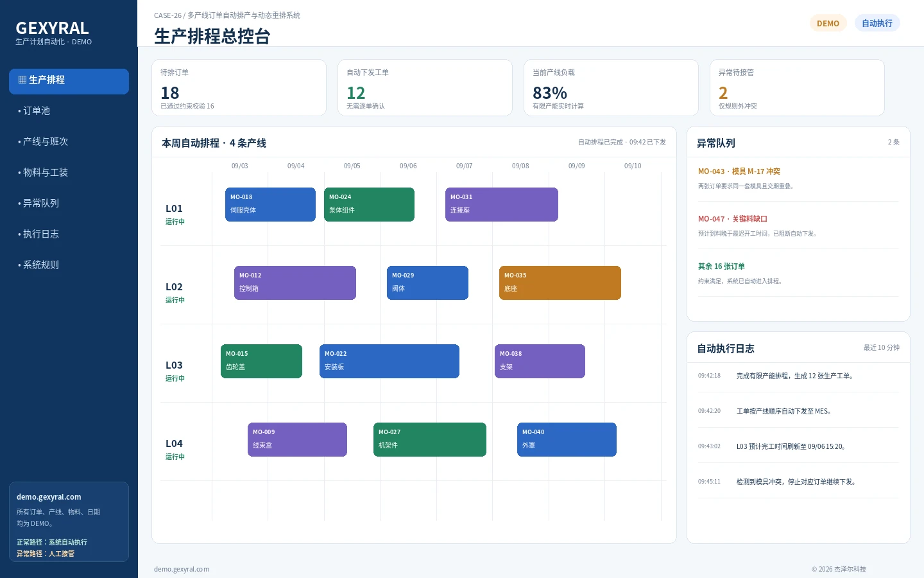The image size is (924, 578).
Task: Select MO-009 线束盒 bar
Action: click(297, 439)
